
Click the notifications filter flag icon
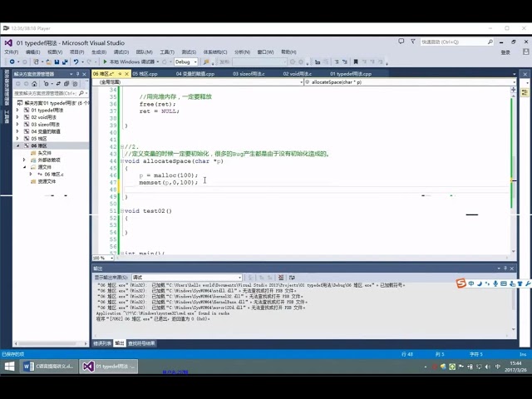(x=413, y=42)
